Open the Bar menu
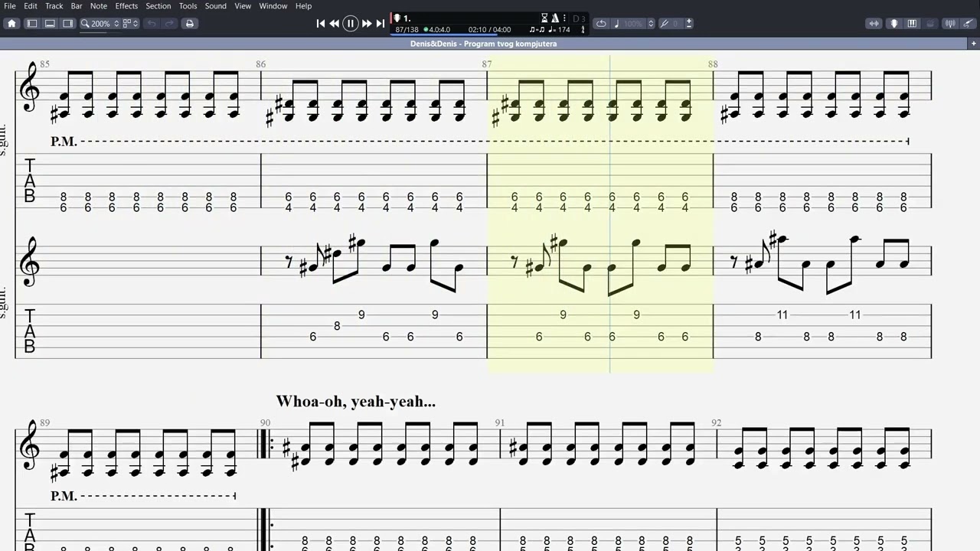This screenshot has height=551, width=980. 77,6
